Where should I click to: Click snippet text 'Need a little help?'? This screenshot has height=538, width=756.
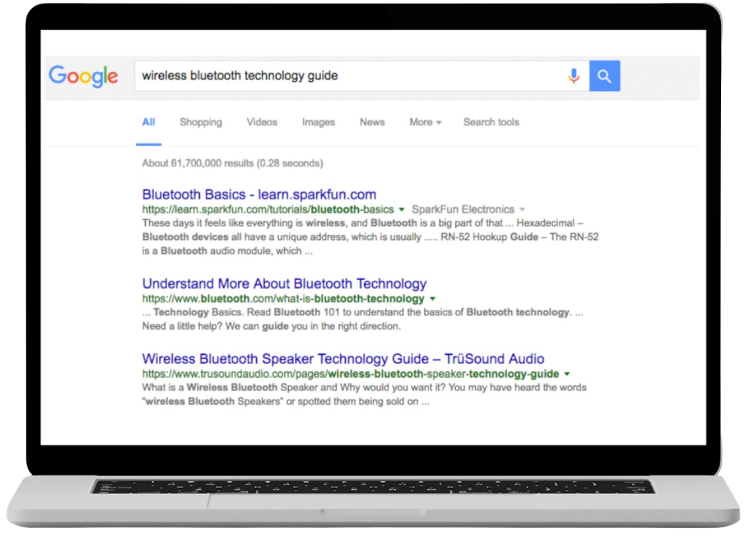[183, 326]
